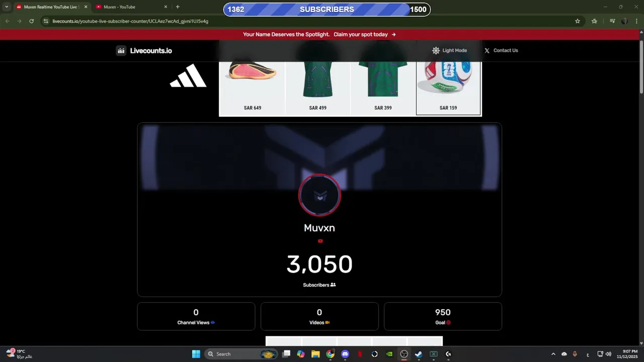Click the 3,050 subscriber count
Viewport: 644px width, 362px height.
(x=319, y=264)
